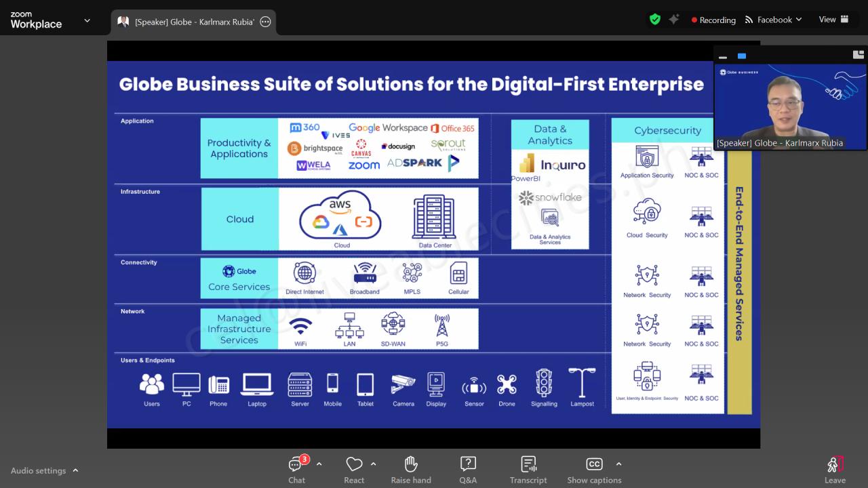Click the Direct Internet globe icon
The width and height of the screenshot is (868, 488).
304,273
